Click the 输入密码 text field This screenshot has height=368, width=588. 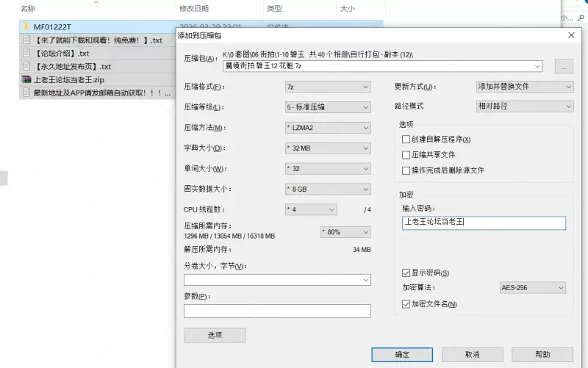[x=484, y=223]
